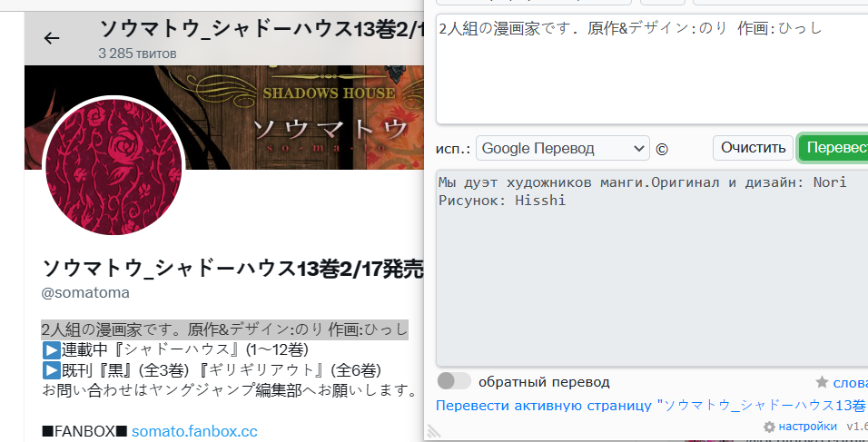Click the copyright symbol next to dropdown
The image size is (868, 442).
(x=662, y=149)
